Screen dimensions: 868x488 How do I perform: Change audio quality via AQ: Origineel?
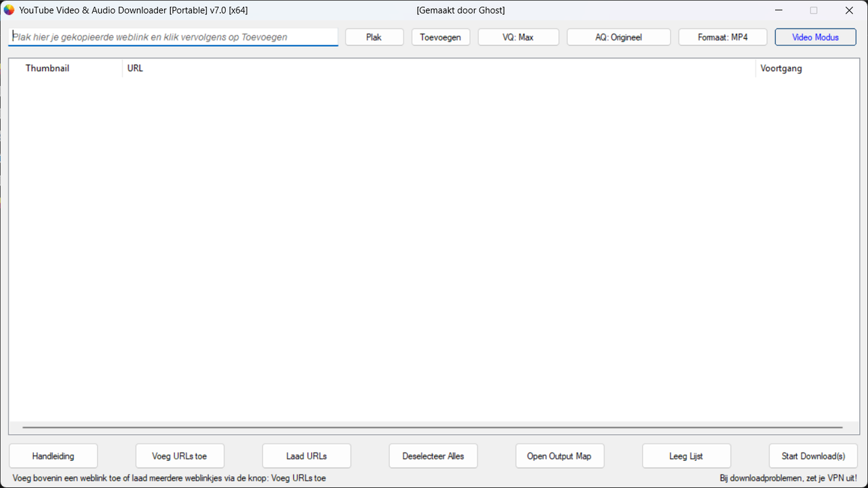click(618, 37)
